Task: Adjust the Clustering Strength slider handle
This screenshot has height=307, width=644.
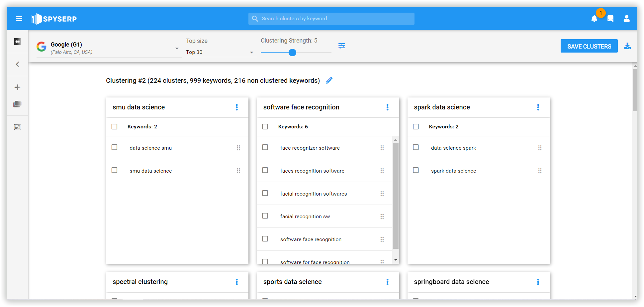Action: 292,53
